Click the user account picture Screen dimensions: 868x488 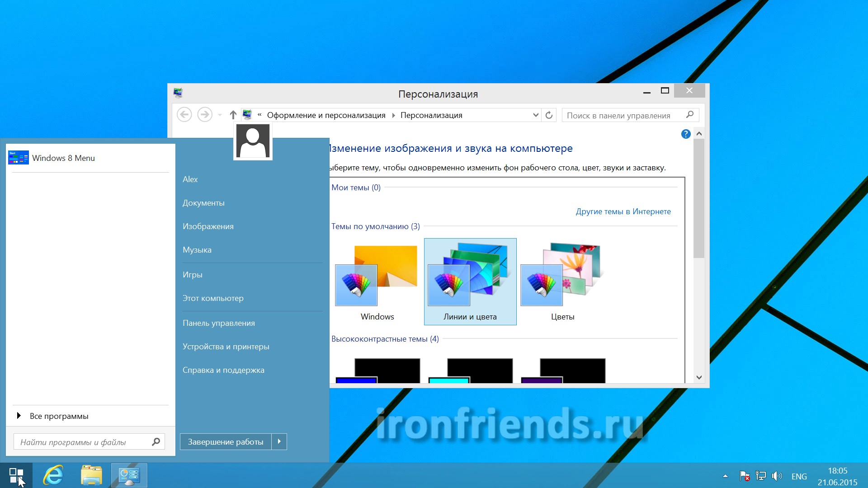(x=253, y=141)
